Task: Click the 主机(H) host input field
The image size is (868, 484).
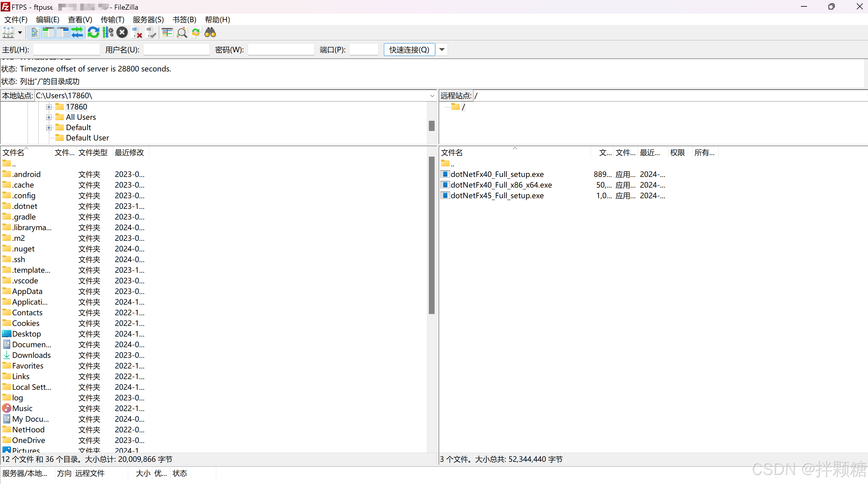Action: coord(67,50)
